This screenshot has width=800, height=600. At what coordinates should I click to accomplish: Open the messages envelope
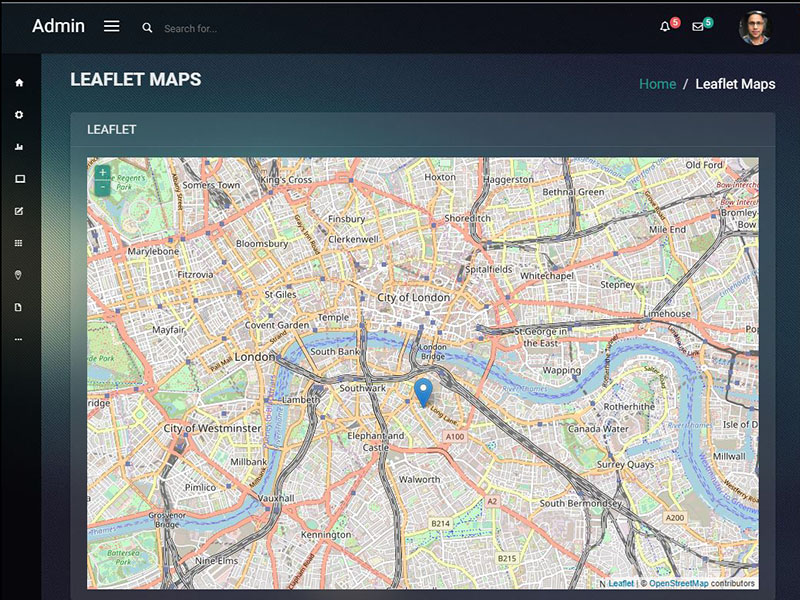697,27
